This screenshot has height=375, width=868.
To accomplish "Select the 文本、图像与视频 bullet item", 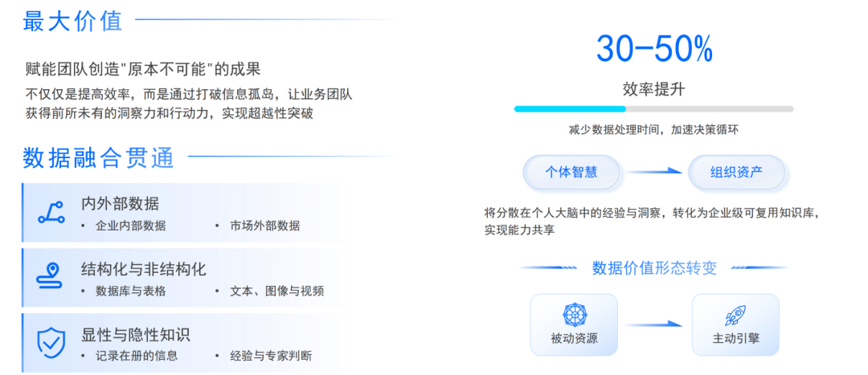I will pyautogui.click(x=276, y=291).
